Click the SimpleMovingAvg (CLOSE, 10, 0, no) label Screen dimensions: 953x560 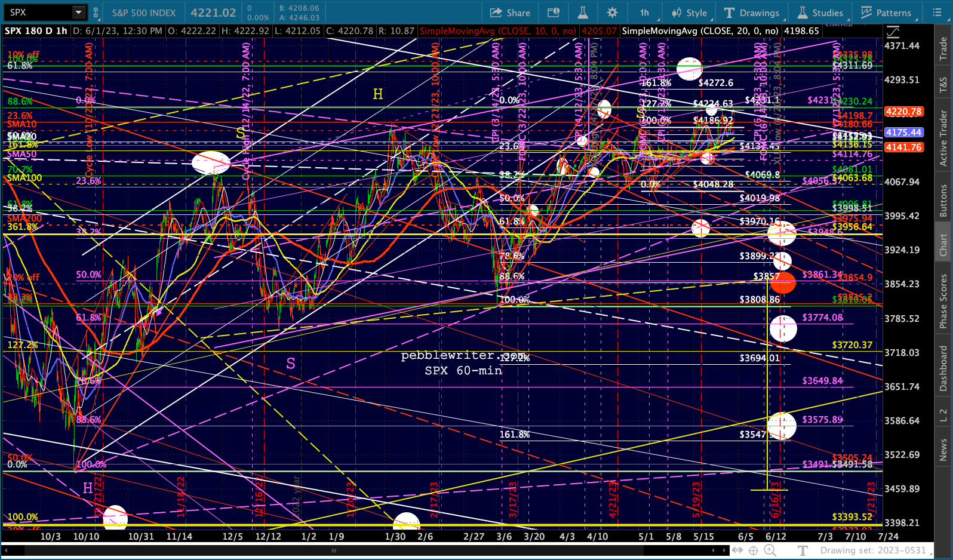[498, 31]
